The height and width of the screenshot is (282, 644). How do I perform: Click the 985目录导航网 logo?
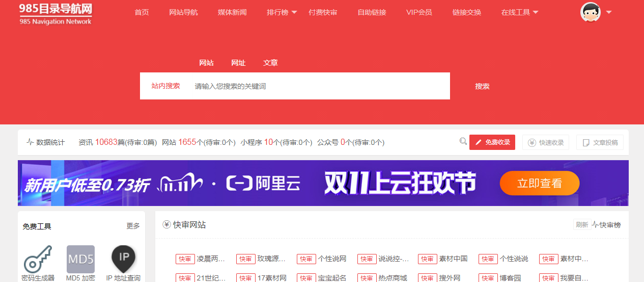pyautogui.click(x=55, y=14)
